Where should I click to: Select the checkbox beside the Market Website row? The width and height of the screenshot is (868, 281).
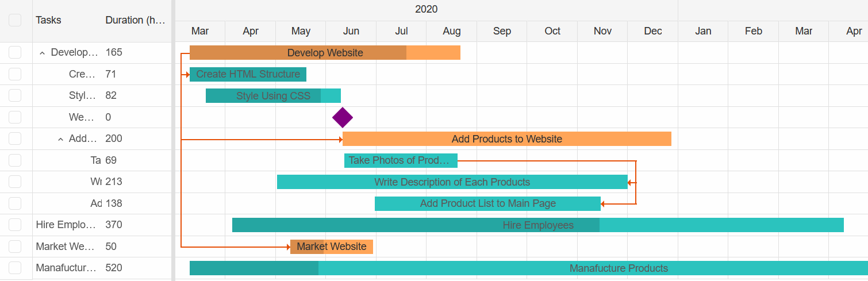click(15, 247)
